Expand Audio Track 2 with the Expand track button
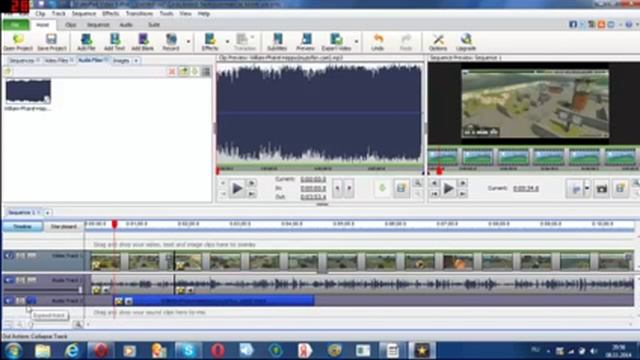 (x=31, y=301)
